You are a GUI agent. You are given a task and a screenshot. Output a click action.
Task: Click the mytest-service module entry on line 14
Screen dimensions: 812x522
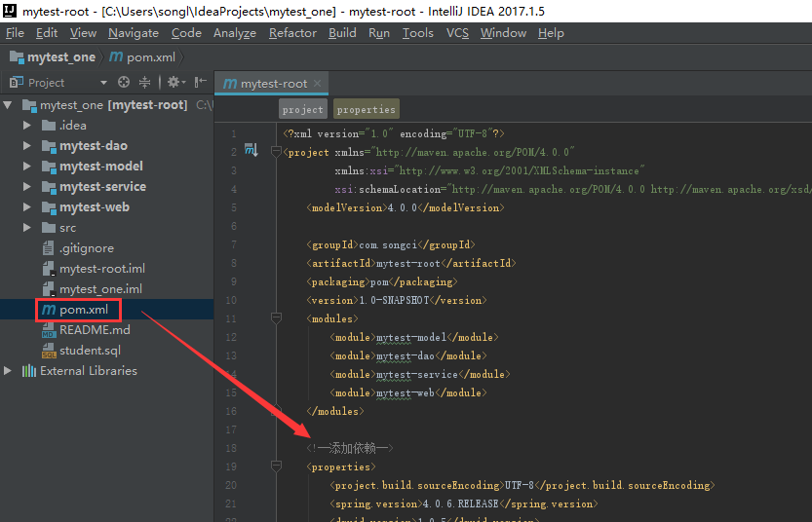[x=417, y=374]
